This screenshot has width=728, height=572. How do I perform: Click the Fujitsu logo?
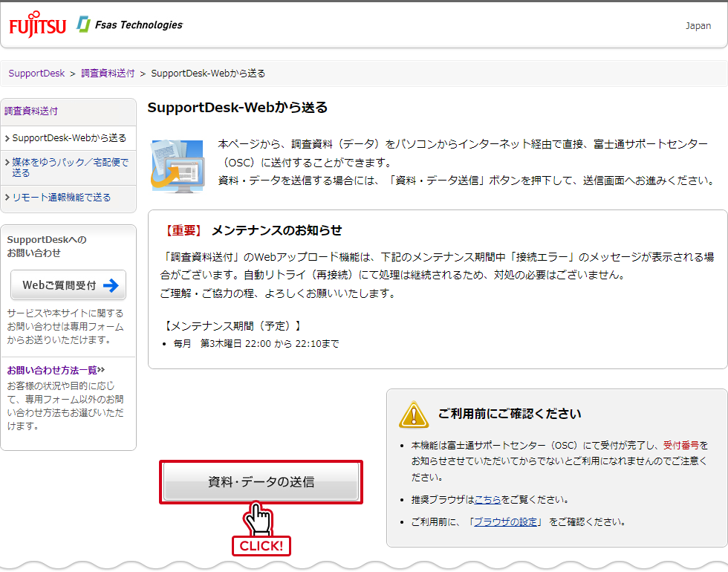coord(38,25)
